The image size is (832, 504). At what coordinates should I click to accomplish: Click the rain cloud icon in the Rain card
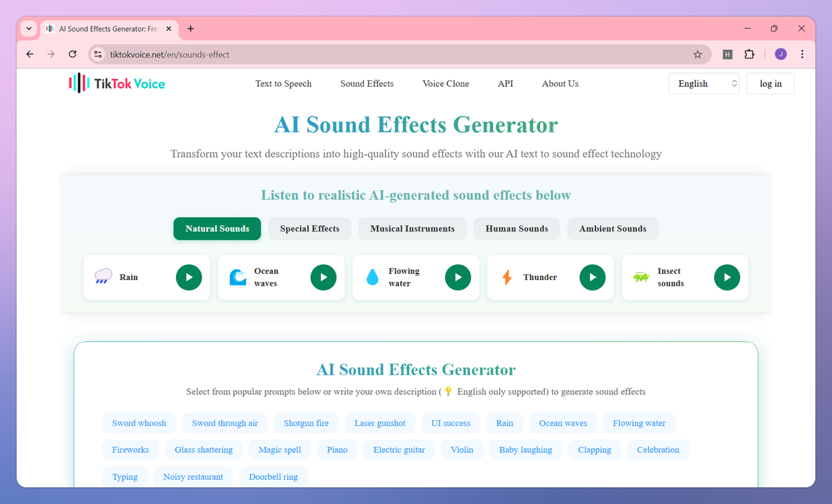click(103, 276)
